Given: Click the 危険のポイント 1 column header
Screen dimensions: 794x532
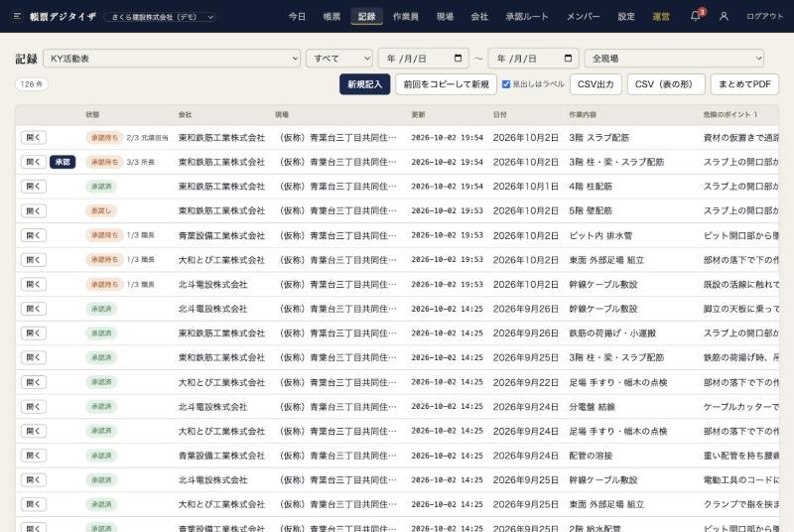Looking at the screenshot, I should 730,115.
